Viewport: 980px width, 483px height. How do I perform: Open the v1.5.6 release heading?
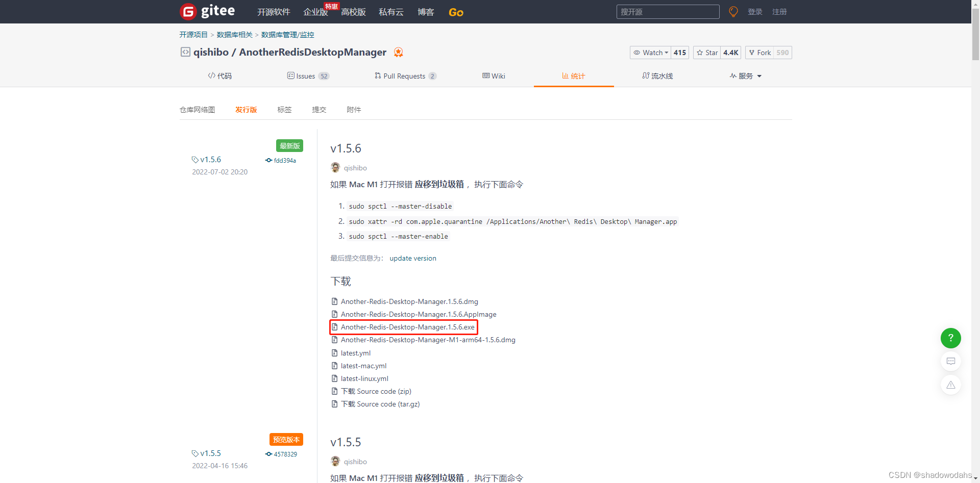tap(346, 148)
